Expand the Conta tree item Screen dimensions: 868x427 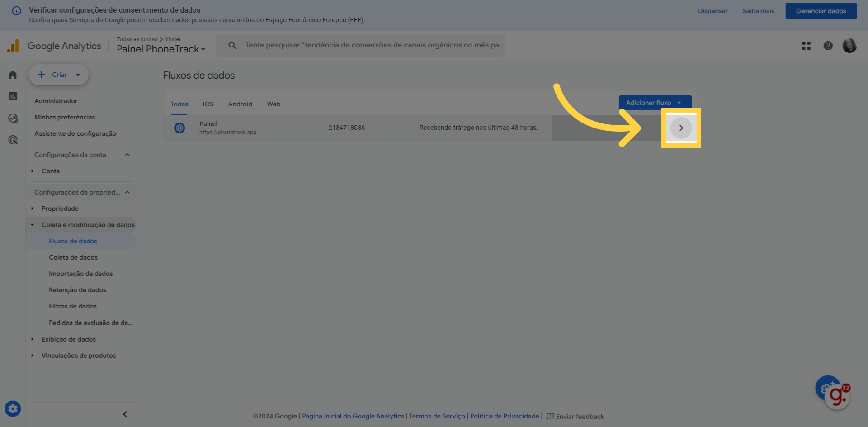tap(32, 171)
